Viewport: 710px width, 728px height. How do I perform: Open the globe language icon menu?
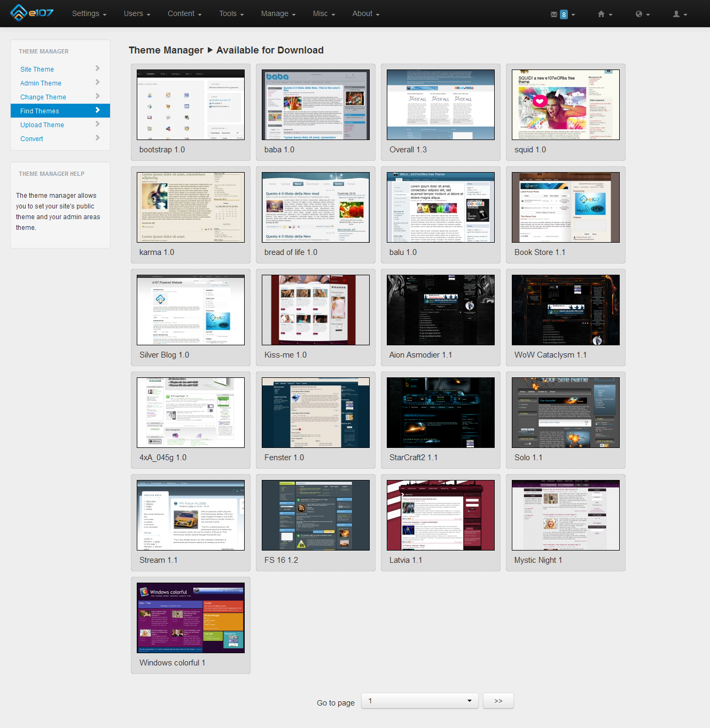point(642,14)
